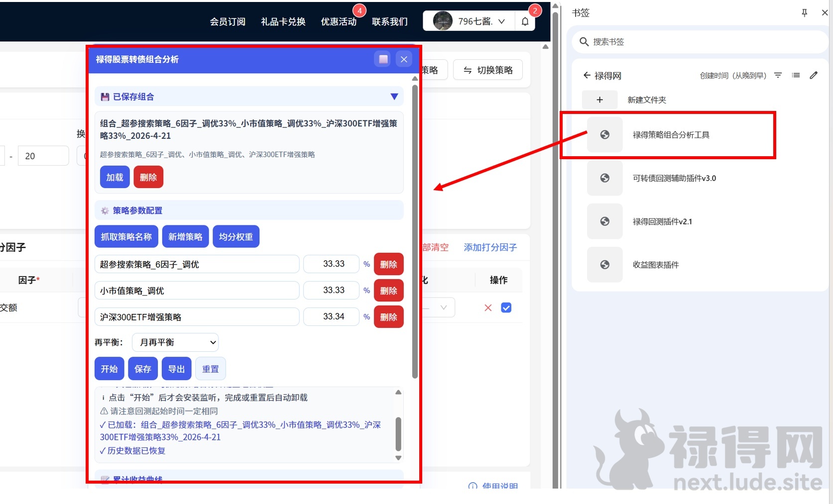This screenshot has height=504, width=833.
Task: Open the 收益图表插件 bookmark
Action: [656, 265]
